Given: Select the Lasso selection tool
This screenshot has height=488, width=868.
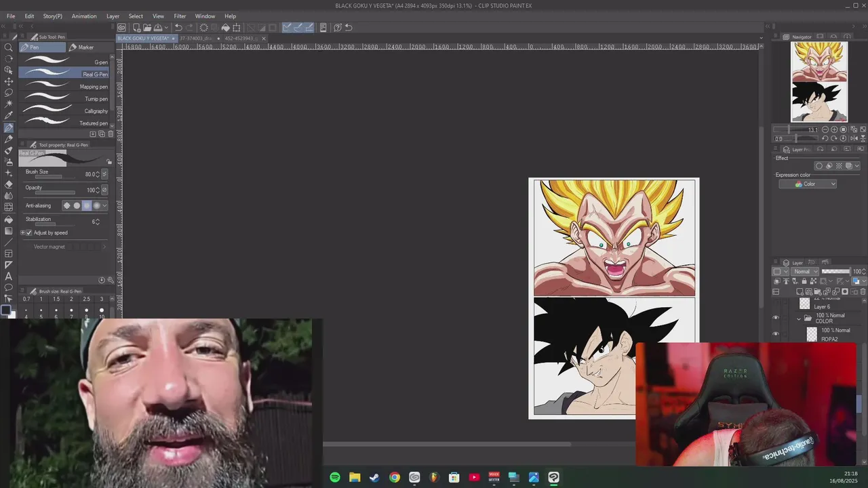Looking at the screenshot, I should pos(9,93).
